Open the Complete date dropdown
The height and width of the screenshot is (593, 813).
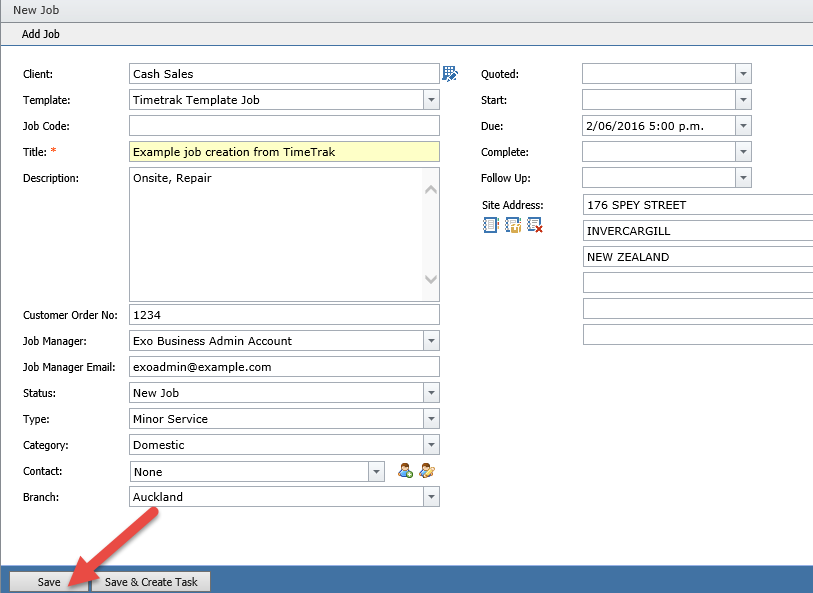click(x=743, y=151)
